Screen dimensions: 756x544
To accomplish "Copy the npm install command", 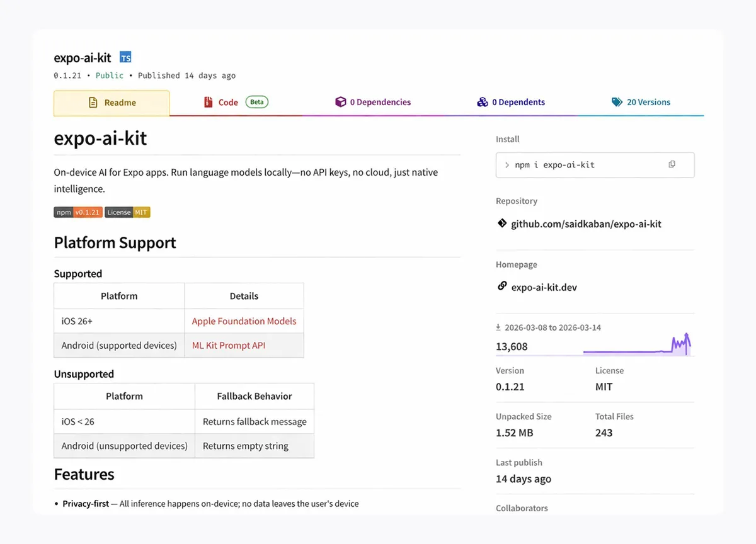I will (672, 164).
